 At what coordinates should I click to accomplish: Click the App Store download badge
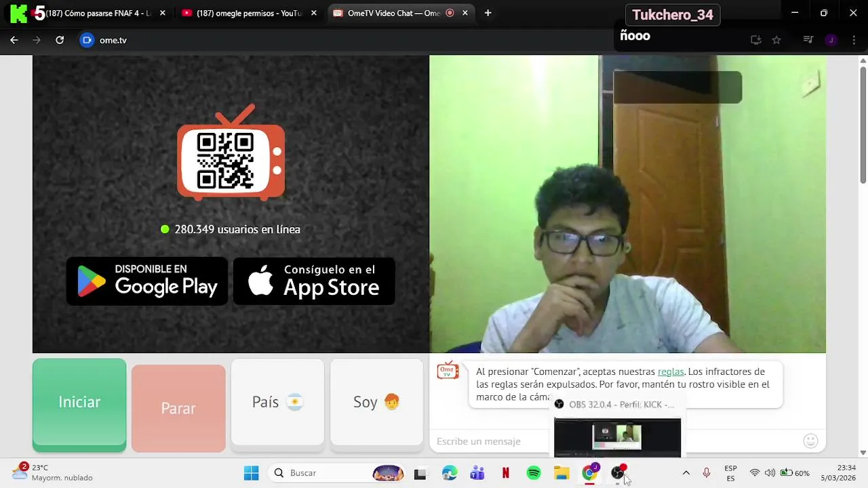[x=314, y=281]
